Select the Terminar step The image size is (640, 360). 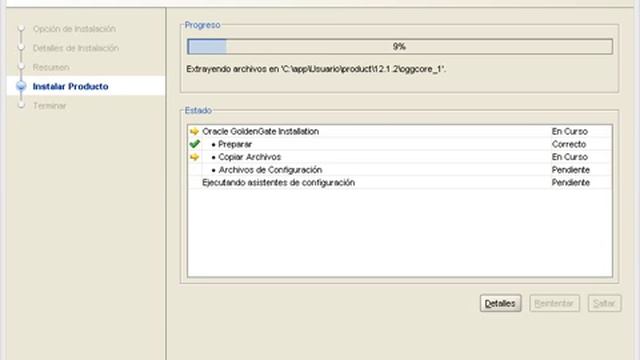[49, 106]
